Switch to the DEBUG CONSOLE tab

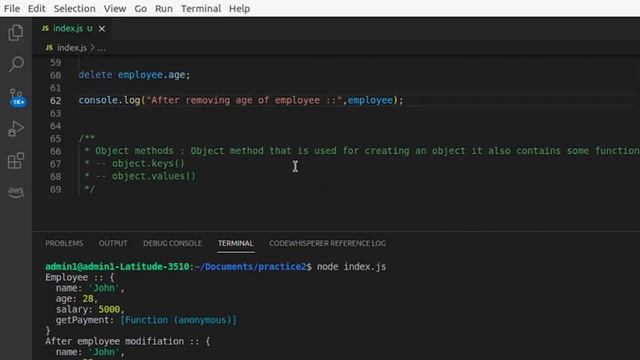click(x=172, y=243)
